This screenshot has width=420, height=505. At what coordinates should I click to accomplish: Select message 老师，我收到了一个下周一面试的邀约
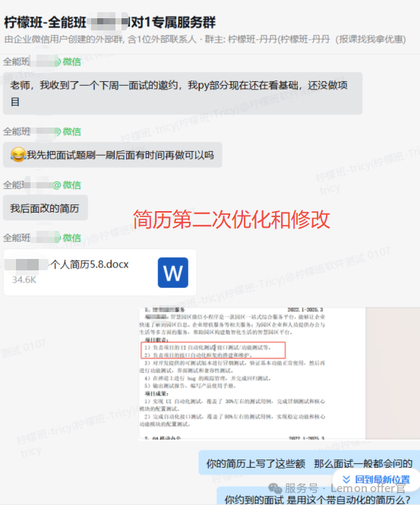pos(182,93)
